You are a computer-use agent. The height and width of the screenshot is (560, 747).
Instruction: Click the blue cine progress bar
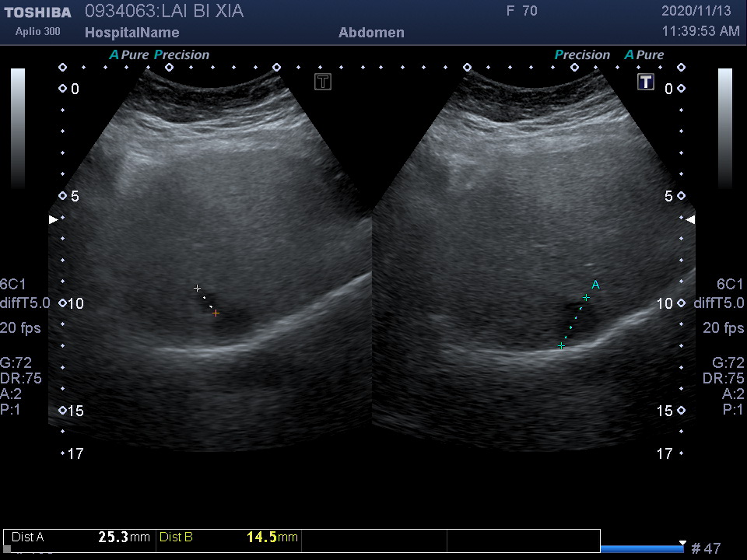click(x=642, y=549)
